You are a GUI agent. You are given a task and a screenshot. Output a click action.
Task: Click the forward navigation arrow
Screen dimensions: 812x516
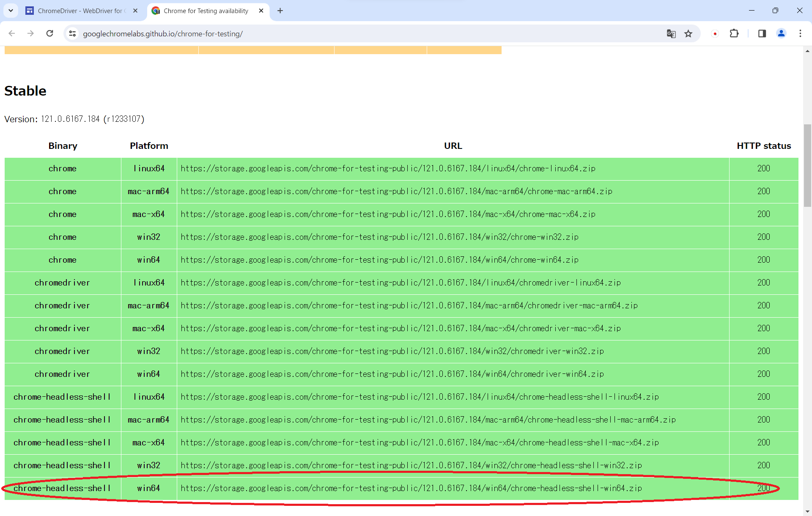tap(30, 33)
